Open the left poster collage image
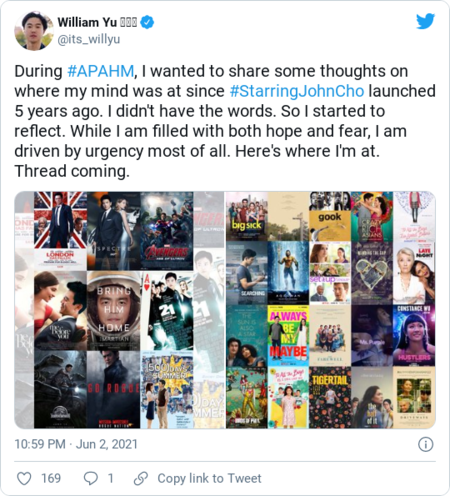 [x=119, y=310]
